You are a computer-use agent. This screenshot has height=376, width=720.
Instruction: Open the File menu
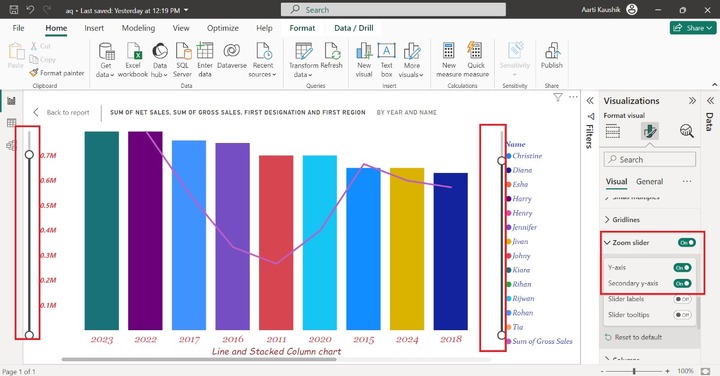(x=18, y=28)
